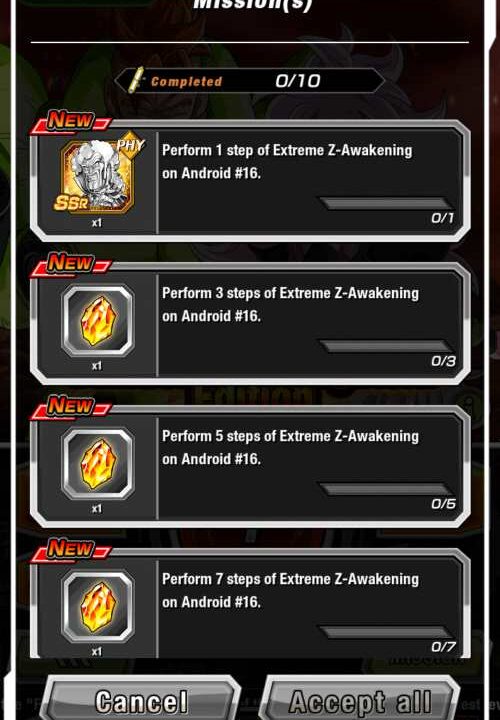Tap the NEW badge on 7 steps mission

coord(71,550)
